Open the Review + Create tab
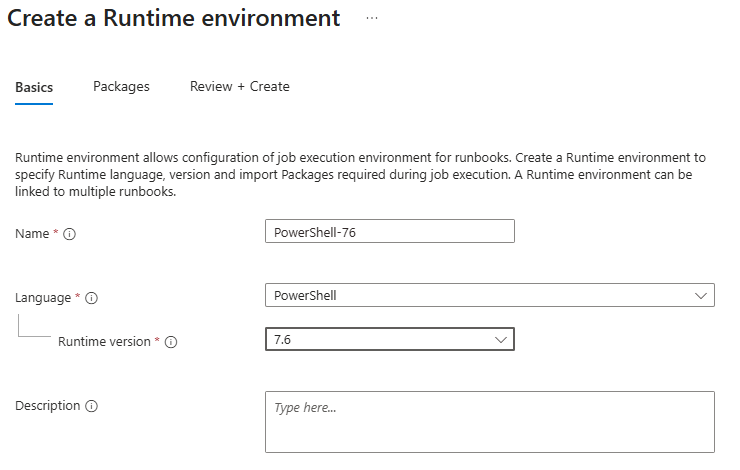This screenshot has width=740, height=470. coord(240,86)
